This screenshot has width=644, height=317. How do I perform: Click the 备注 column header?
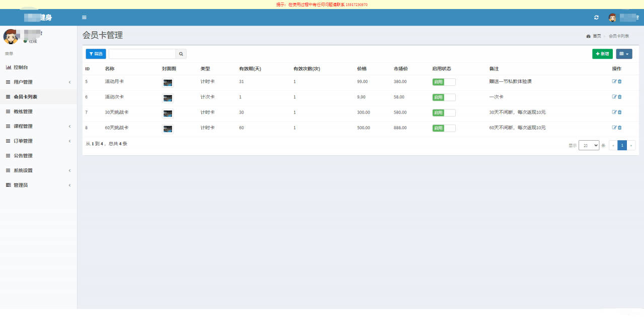(x=494, y=69)
